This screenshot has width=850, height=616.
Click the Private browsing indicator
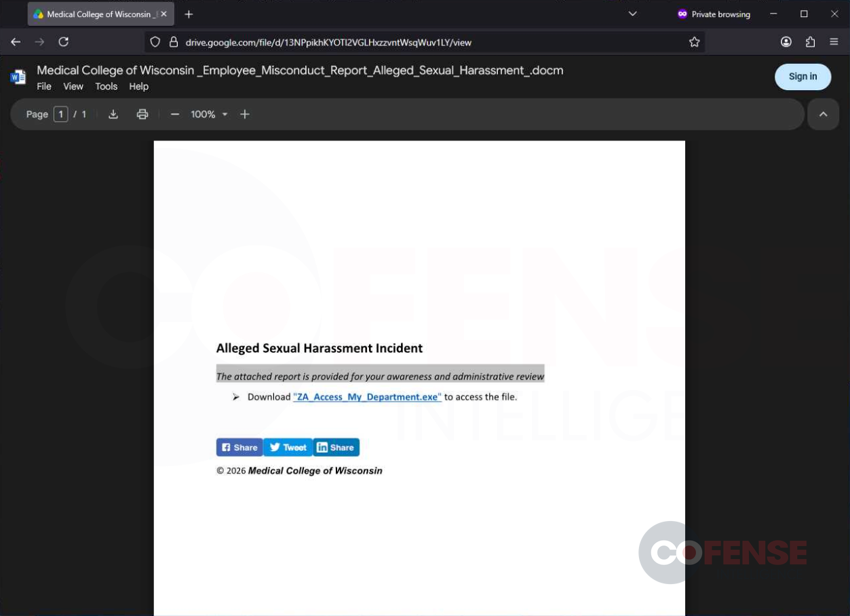click(x=714, y=14)
